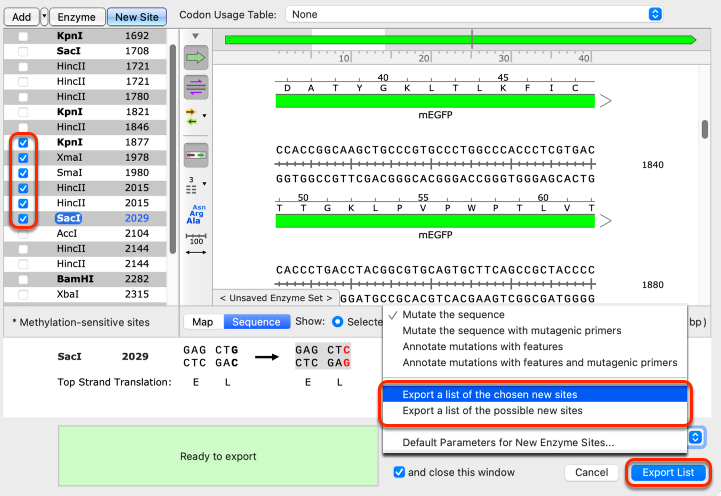Uncheck the SmaI 1980 checkbox
Image resolution: width=721 pixels, height=496 pixels.
(x=23, y=173)
